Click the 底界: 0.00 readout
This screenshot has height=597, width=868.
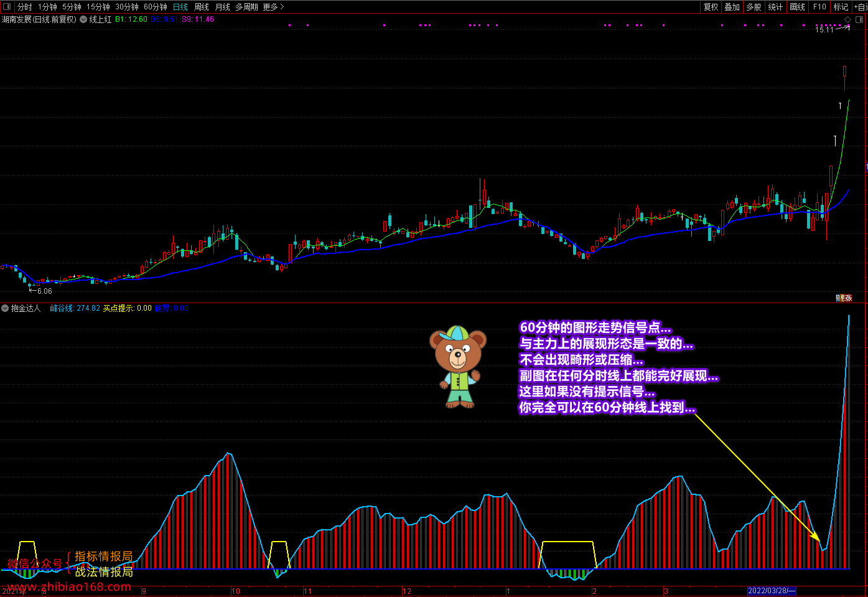click(172, 308)
